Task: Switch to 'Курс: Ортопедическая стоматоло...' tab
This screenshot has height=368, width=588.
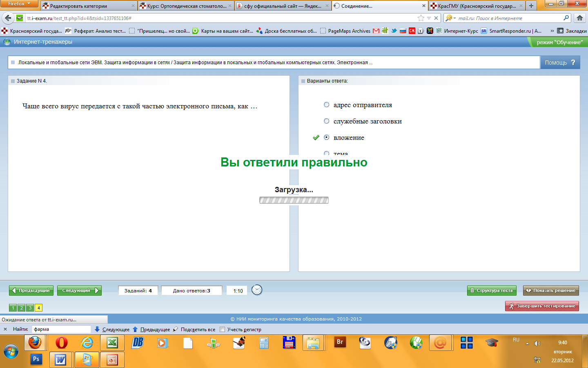Action: click(185, 6)
